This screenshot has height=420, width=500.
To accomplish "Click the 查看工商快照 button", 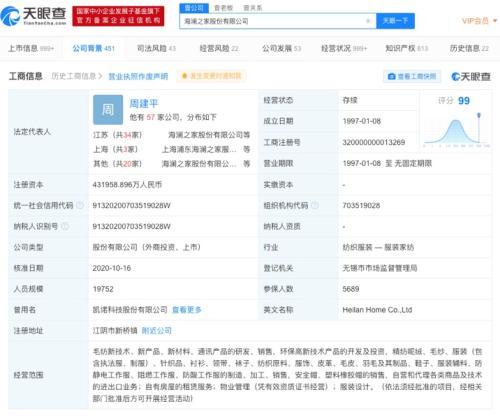I will click(412, 76).
